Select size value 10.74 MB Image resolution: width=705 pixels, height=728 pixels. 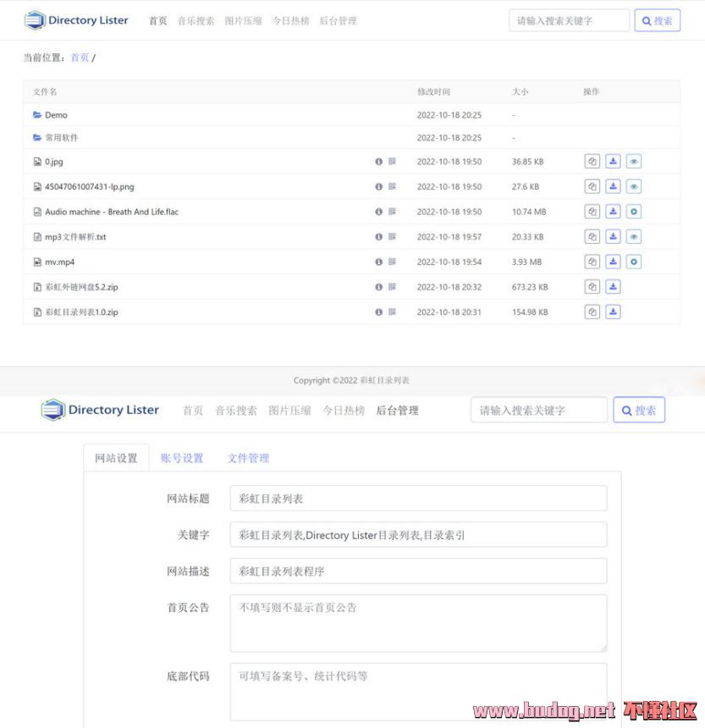click(529, 212)
